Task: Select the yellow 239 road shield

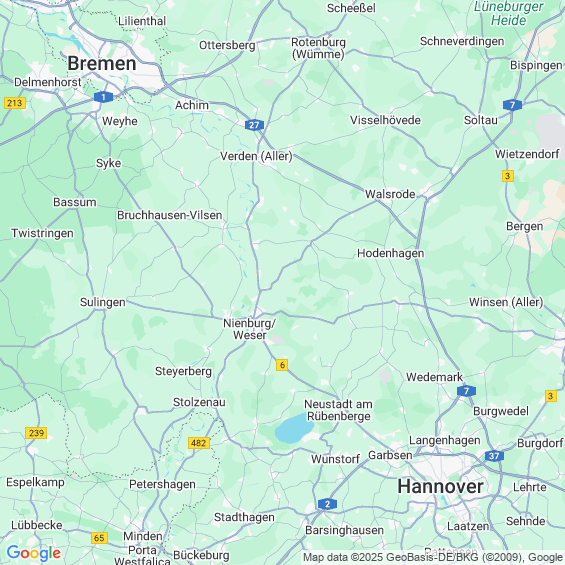Action: pos(36,433)
